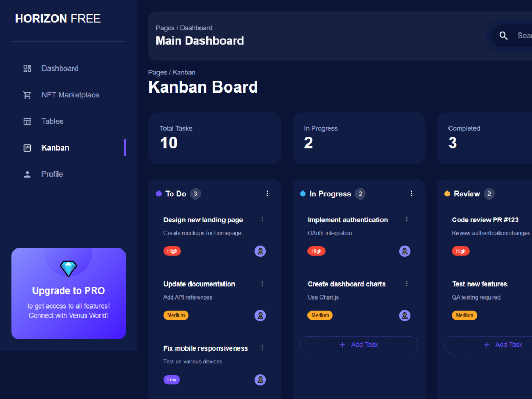Click the diamond icon on upgrade card
532x399 pixels.
(68, 268)
